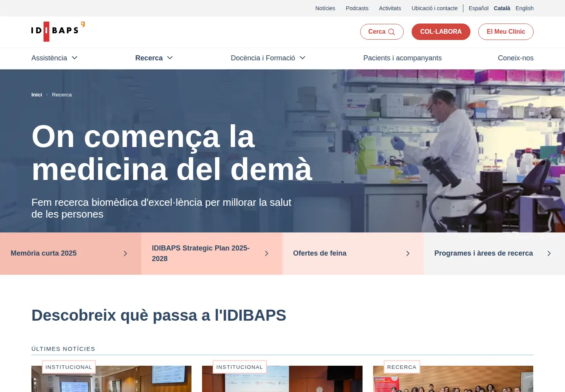Click arrow icon on Memòria curta 2025
The width and height of the screenshot is (565, 392).
[125, 254]
